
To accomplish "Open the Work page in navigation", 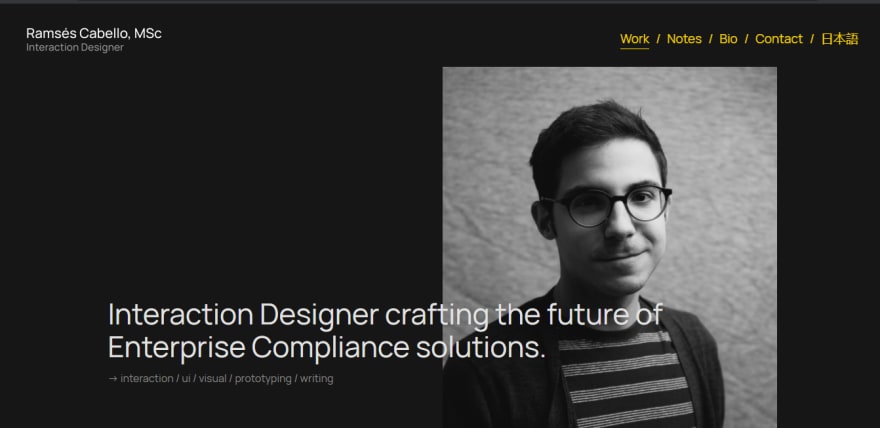I will [x=634, y=39].
